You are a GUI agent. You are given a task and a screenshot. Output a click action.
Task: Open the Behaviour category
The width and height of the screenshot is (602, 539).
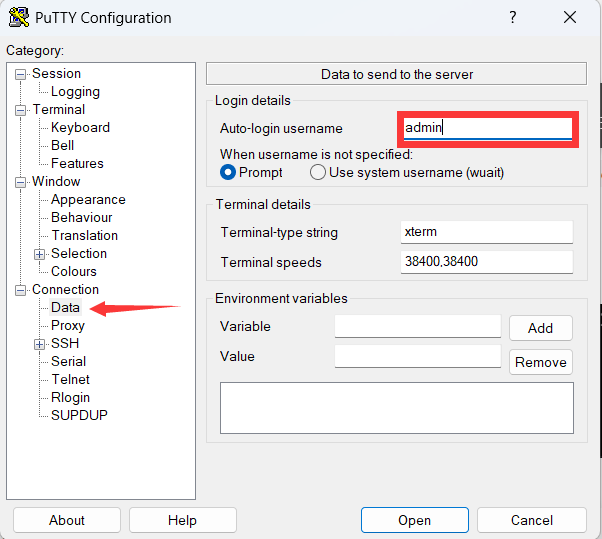click(x=82, y=217)
